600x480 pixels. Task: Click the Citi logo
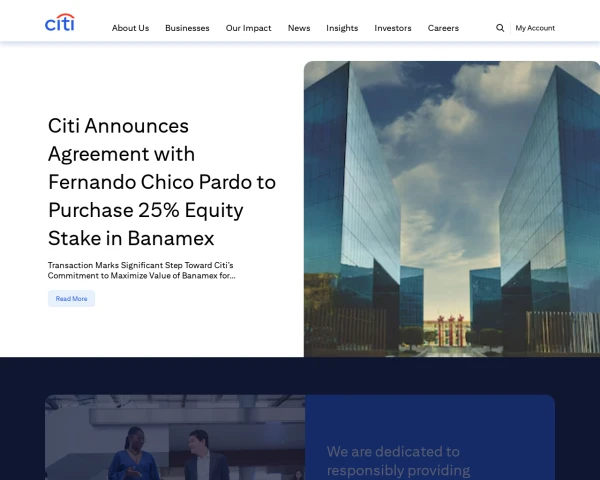(60, 23)
